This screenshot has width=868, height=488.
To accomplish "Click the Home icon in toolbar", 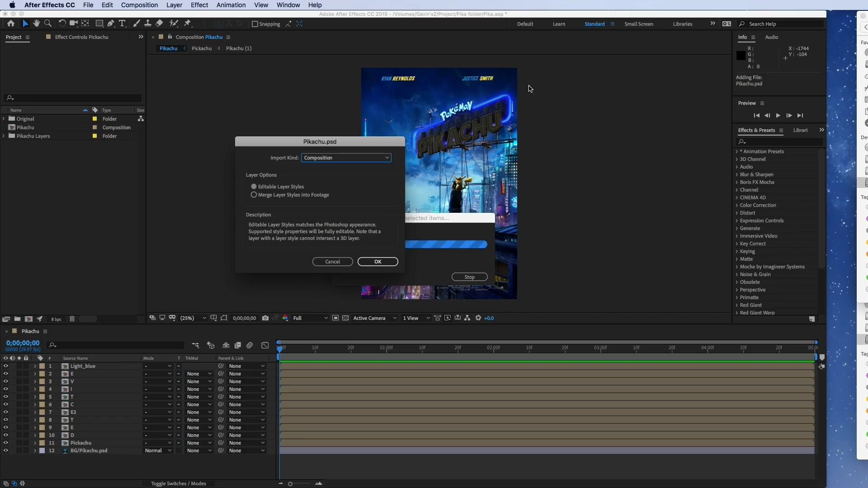I will click(x=11, y=23).
